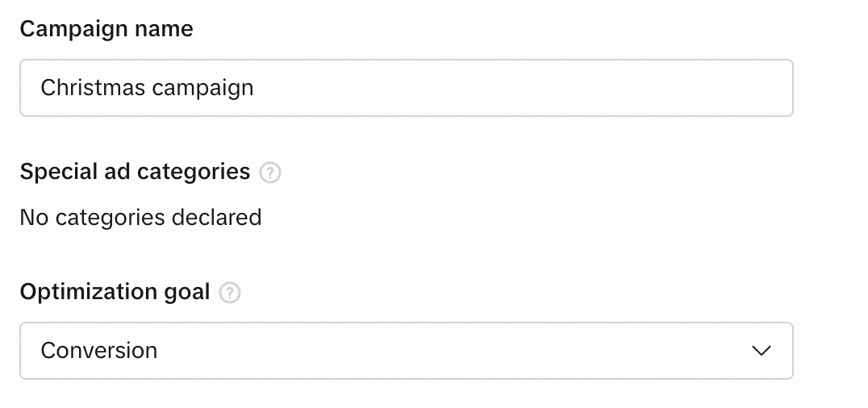Click the Campaign name label

[x=106, y=29]
